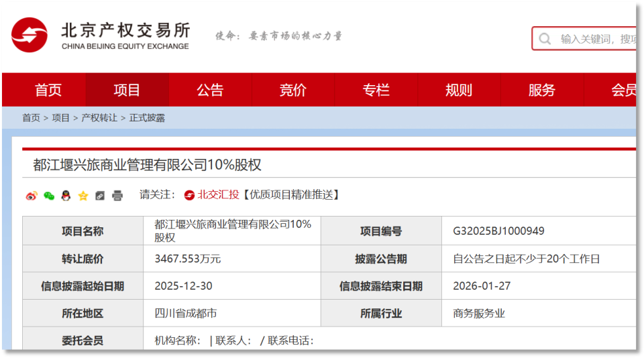
Task: Go to 正式披露 in the breadcrumb
Action: point(147,118)
